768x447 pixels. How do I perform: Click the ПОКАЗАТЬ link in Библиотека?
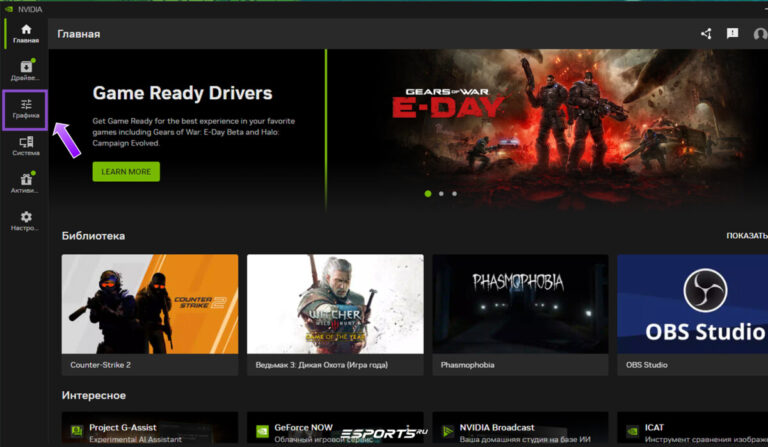coord(746,236)
